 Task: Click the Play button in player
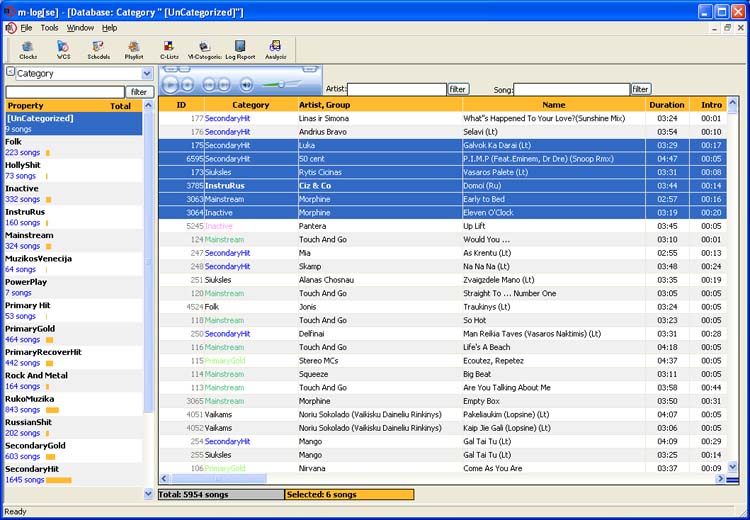click(x=170, y=85)
